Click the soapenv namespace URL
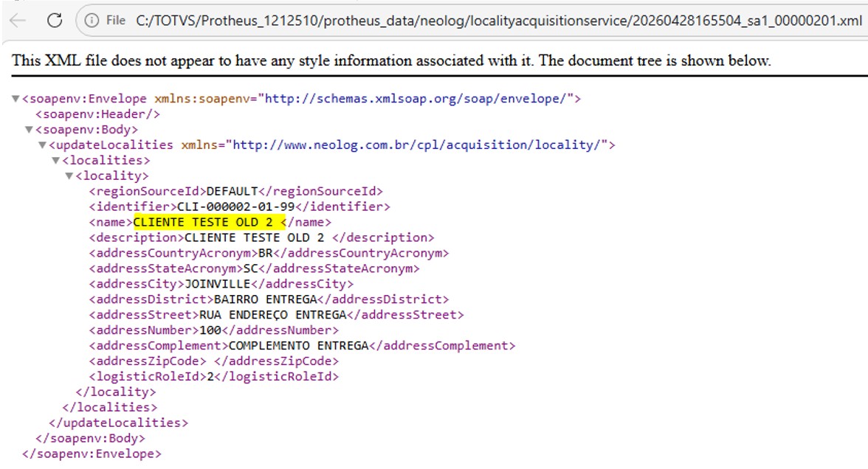Image resolution: width=868 pixels, height=469 pixels. coord(415,99)
